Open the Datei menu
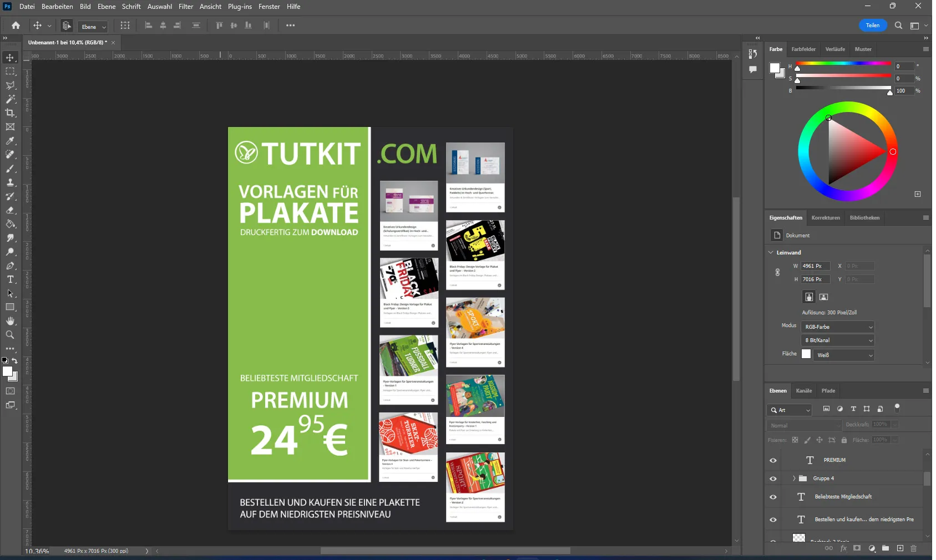936x560 pixels. pos(27,7)
